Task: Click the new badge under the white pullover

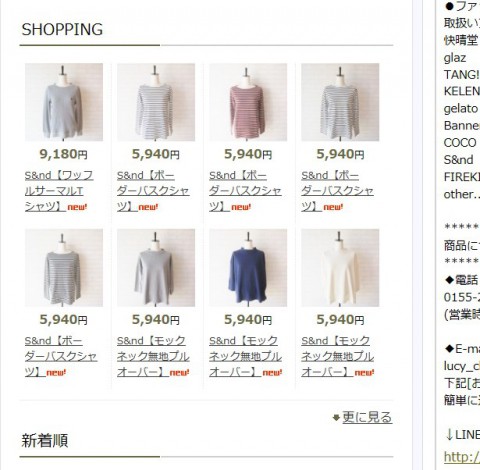Action: point(364,372)
